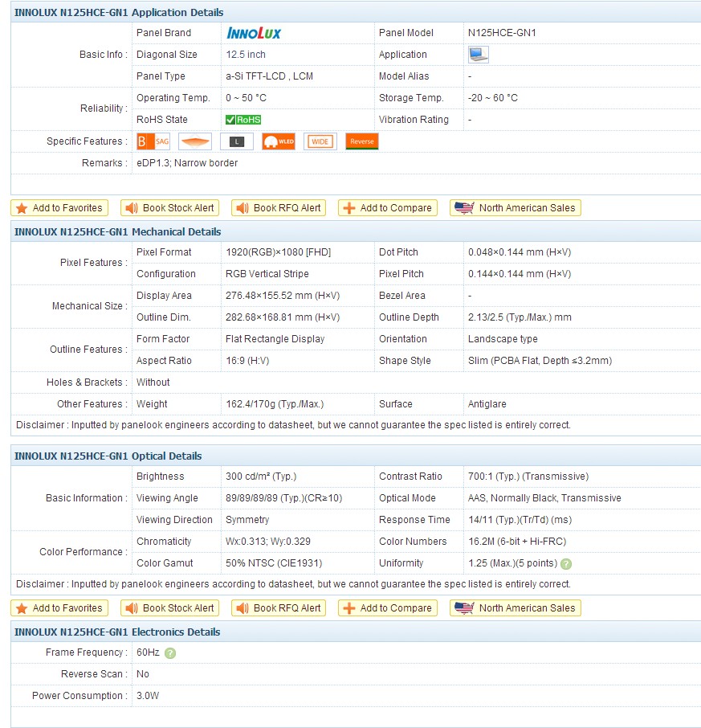Viewport: 701px width, 728px height.
Task: Select storage temperature -20 ~ 60 °C
Action: pyautogui.click(x=493, y=98)
